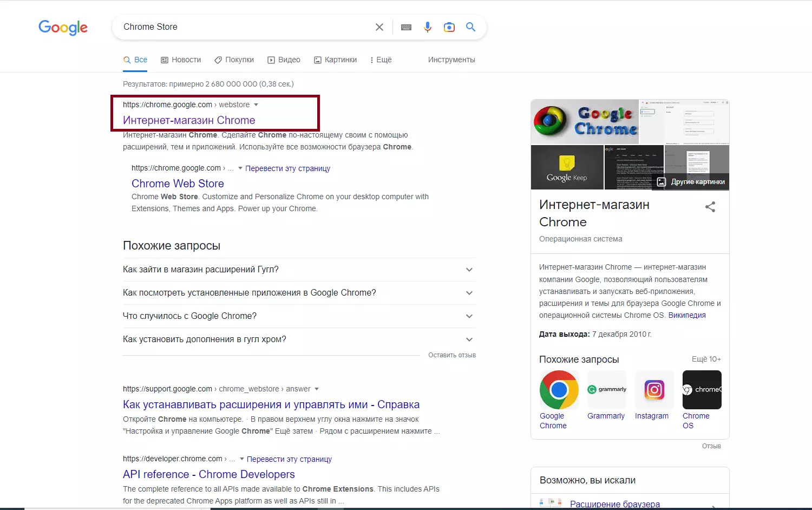
Task: Switch to the 'Покупки' tab
Action: click(234, 60)
